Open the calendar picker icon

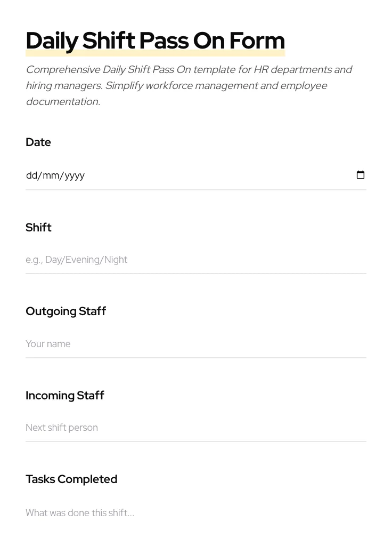click(361, 175)
